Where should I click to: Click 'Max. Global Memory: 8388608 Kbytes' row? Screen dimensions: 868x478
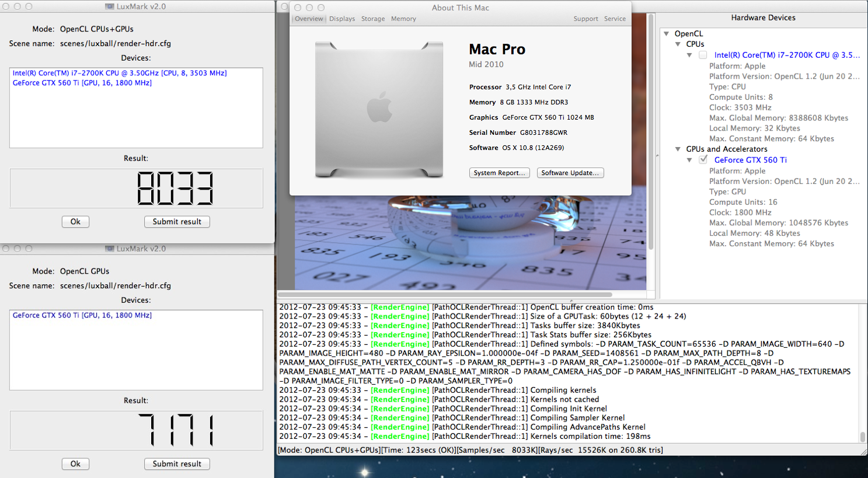pos(779,118)
